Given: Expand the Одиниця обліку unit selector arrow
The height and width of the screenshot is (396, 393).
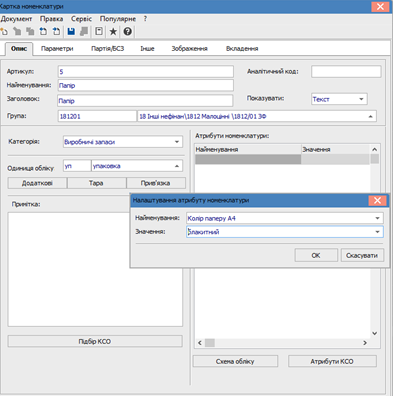Looking at the screenshot, I should point(177,166).
